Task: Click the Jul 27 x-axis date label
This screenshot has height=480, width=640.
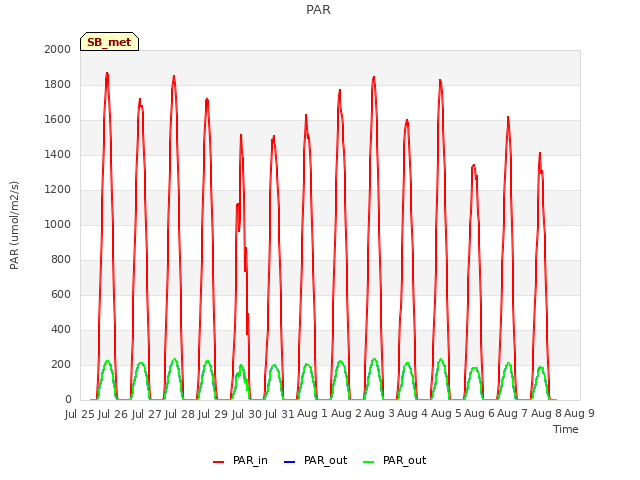Action: pos(146,414)
